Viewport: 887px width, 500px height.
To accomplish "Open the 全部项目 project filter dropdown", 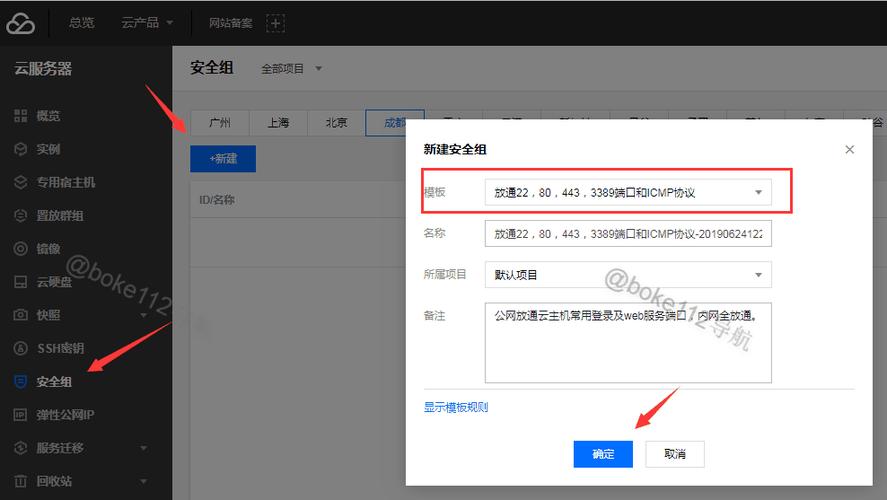I will tap(291, 68).
